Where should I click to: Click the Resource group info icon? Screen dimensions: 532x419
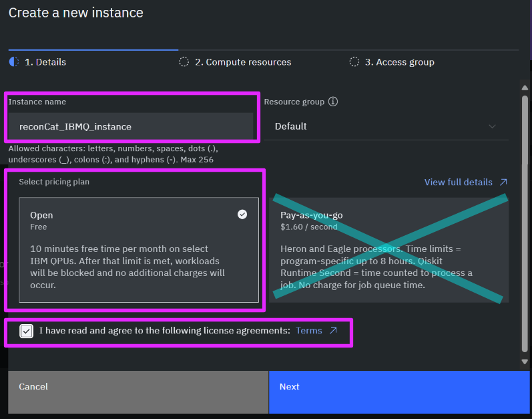click(333, 102)
